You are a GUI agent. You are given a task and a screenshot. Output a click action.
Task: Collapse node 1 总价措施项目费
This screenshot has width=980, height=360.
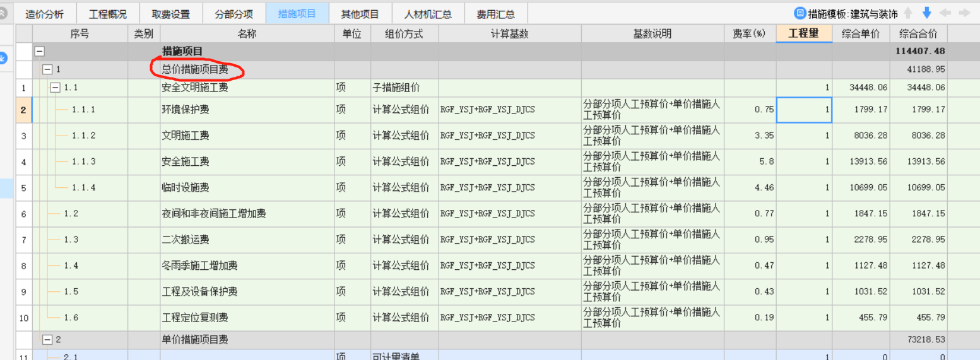tap(47, 70)
